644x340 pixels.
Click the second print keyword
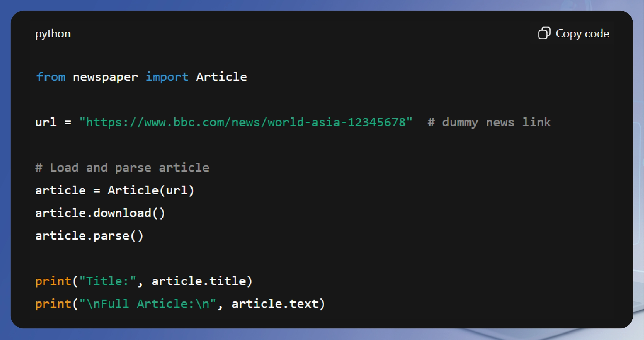tap(53, 304)
